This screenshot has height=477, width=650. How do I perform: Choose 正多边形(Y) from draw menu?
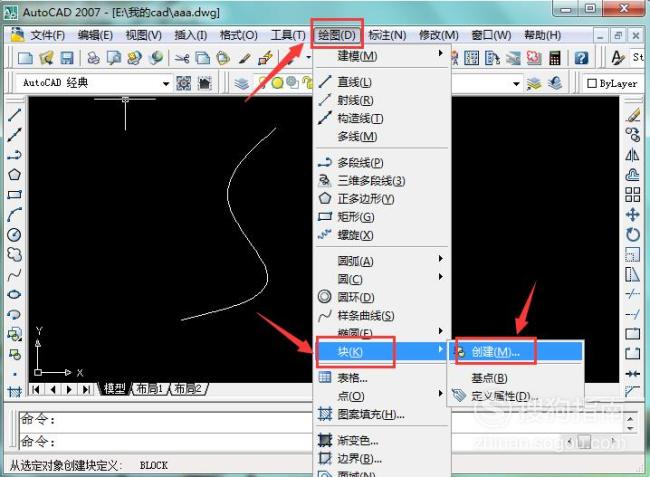pyautogui.click(x=383, y=199)
